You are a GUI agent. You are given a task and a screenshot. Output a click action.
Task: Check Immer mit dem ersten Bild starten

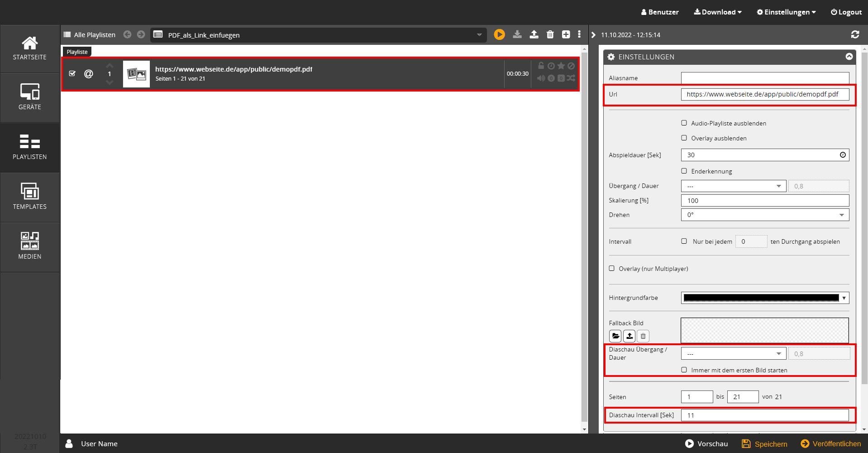pyautogui.click(x=684, y=370)
